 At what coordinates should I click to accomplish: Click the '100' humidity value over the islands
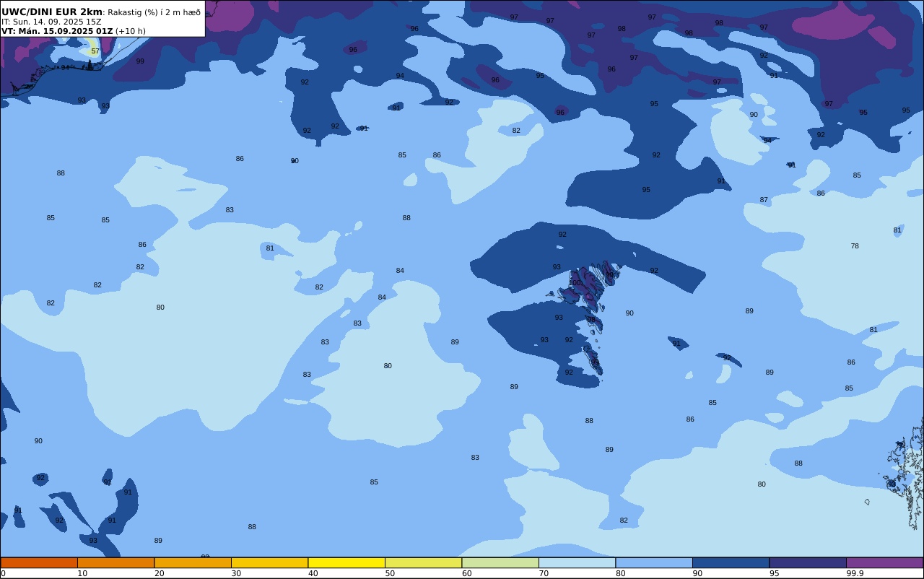[575, 283]
